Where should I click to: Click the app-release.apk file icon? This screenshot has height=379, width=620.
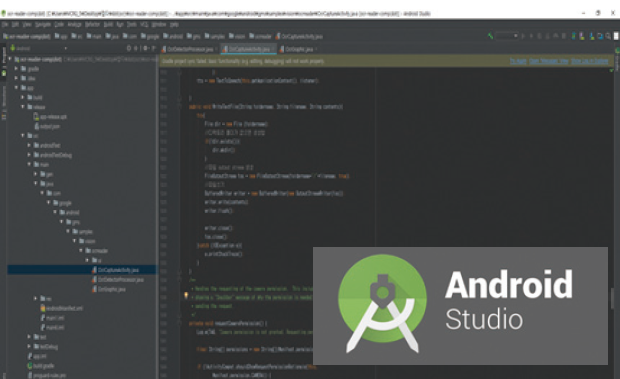[36, 117]
